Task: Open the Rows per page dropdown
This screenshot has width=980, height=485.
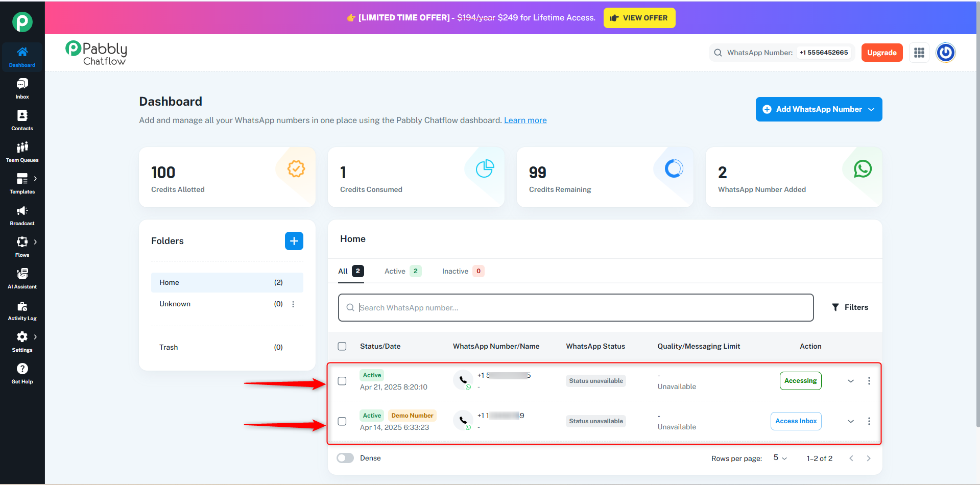Action: (780, 458)
